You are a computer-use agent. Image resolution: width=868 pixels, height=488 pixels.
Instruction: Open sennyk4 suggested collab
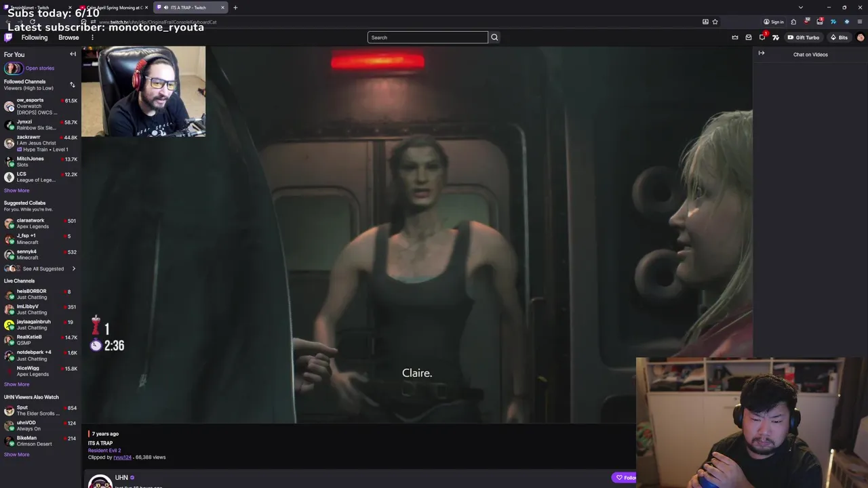click(x=41, y=254)
